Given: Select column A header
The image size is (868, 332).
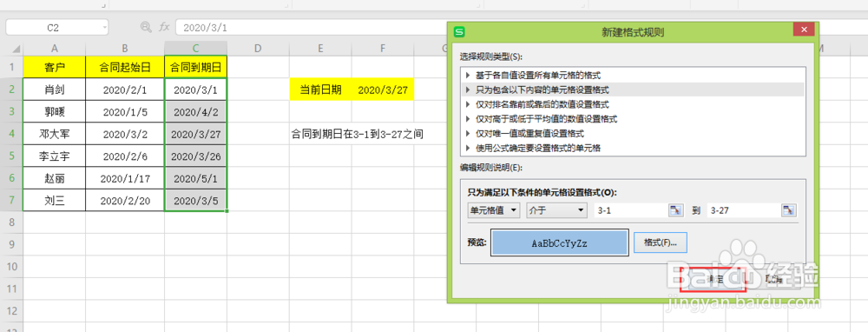Looking at the screenshot, I should tap(54, 49).
